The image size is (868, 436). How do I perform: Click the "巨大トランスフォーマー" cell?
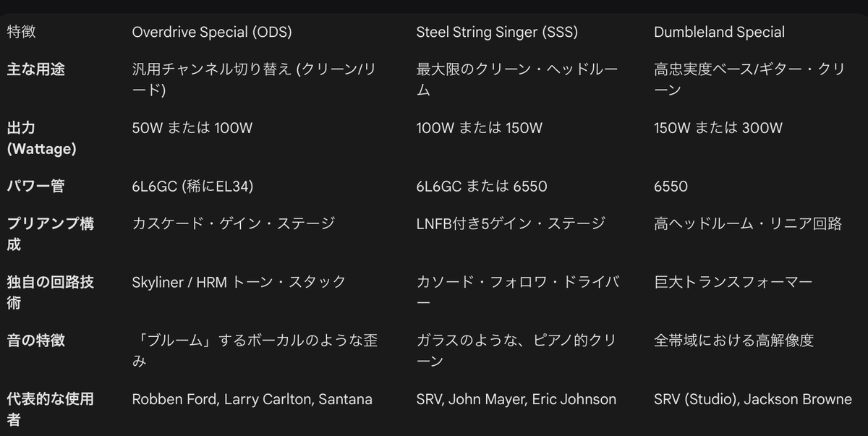tap(733, 282)
